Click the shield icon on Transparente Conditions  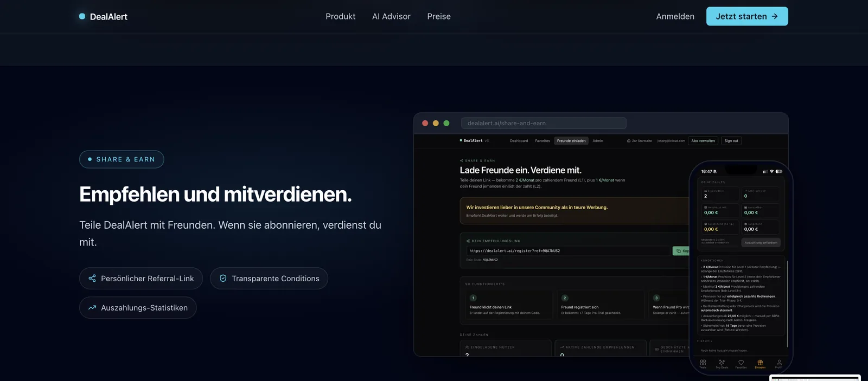223,279
